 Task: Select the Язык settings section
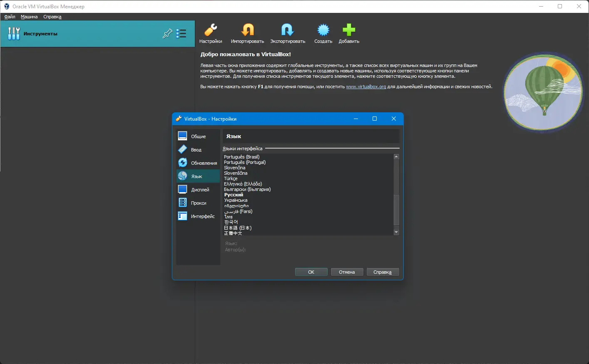[x=198, y=176]
